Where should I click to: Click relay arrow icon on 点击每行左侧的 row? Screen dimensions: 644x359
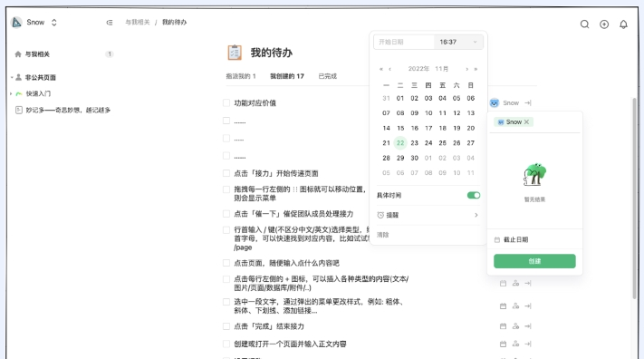pos(528,284)
